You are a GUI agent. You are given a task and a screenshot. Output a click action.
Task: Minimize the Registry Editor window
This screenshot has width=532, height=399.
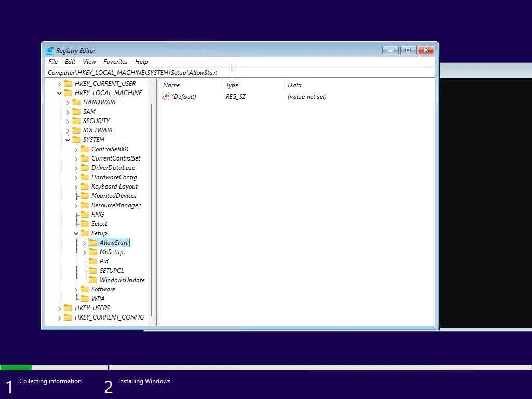point(391,50)
